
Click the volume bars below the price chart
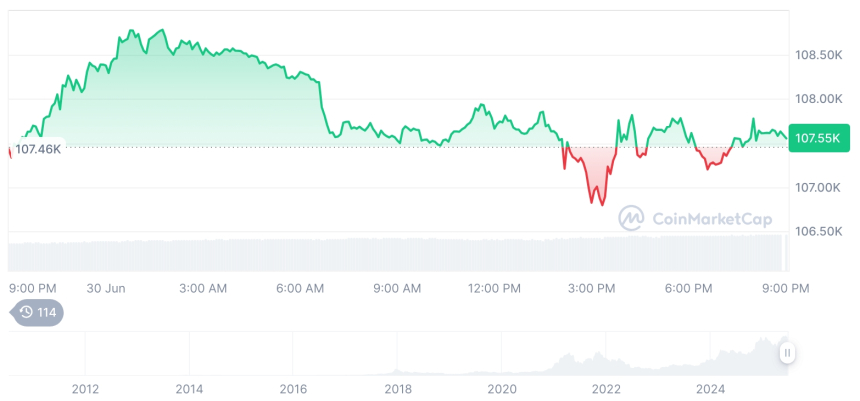click(x=400, y=254)
